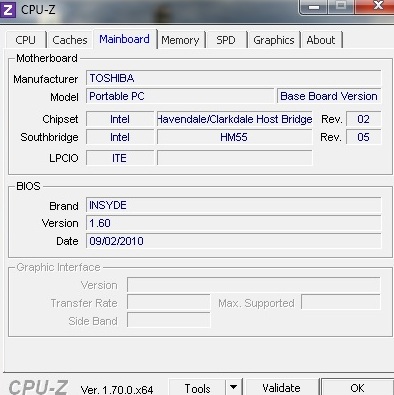Click the Southbridge vendor field showing Intel
Viewport: 394px width, 395px height.
click(x=120, y=137)
